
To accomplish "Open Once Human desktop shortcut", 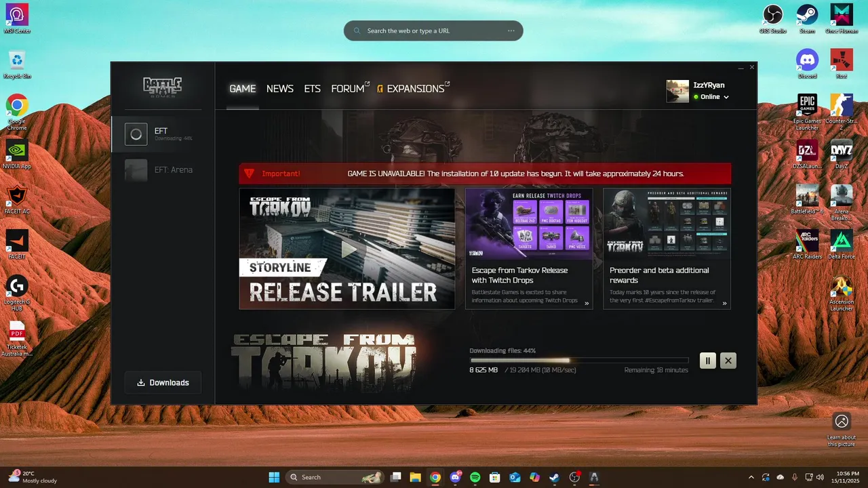I will pyautogui.click(x=842, y=19).
